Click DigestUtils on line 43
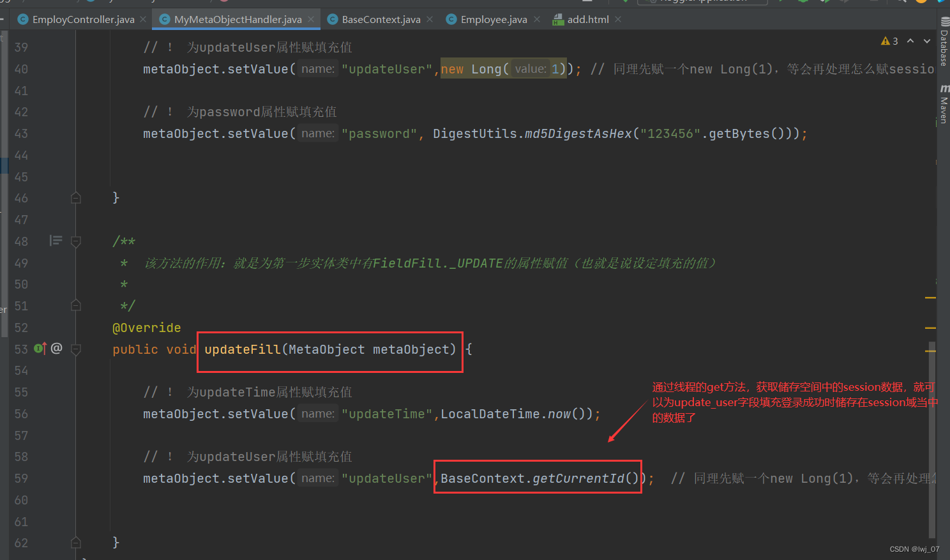 tap(475, 133)
